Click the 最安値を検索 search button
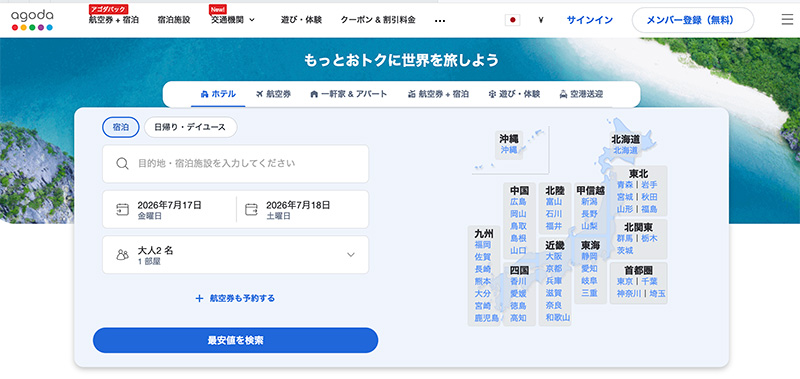This screenshot has height=379, width=800. 235,340
